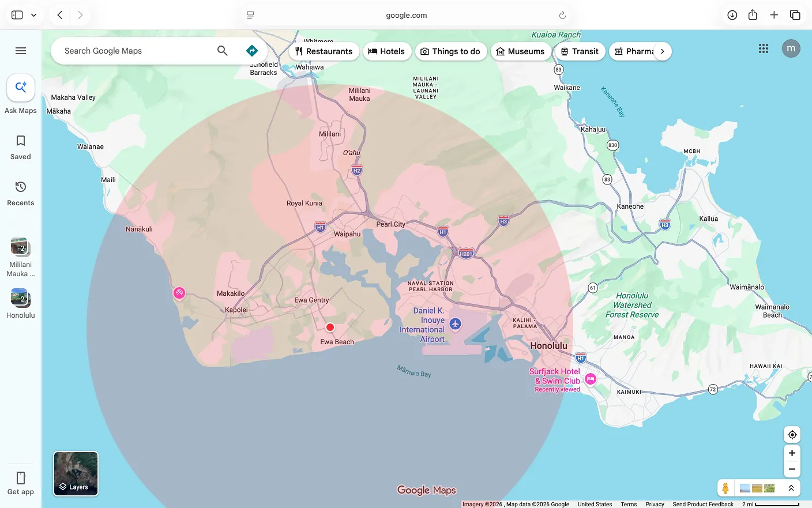The width and height of the screenshot is (812, 508).
Task: Open Saved places
Action: 21,147
